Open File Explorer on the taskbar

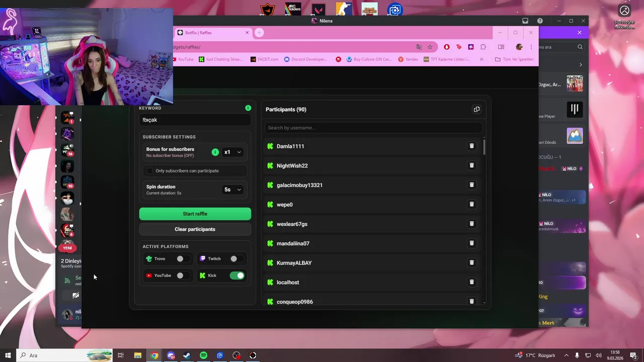(x=137, y=355)
